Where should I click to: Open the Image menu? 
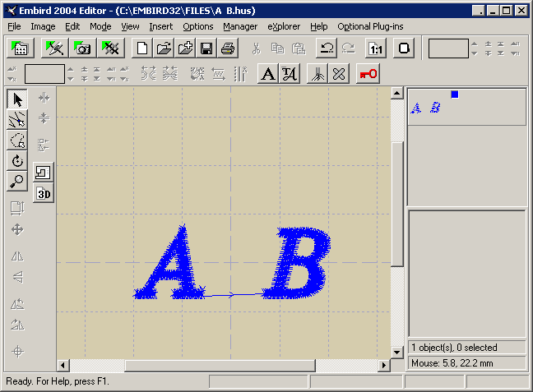coord(43,26)
